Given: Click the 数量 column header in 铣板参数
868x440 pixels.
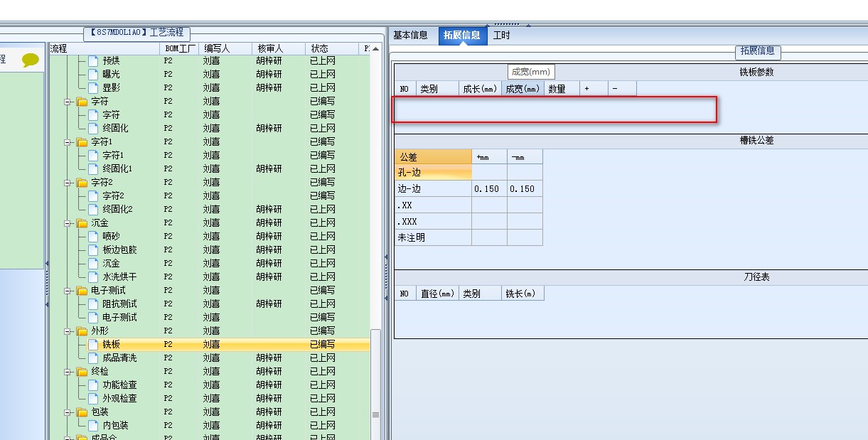Looking at the screenshot, I should [562, 89].
